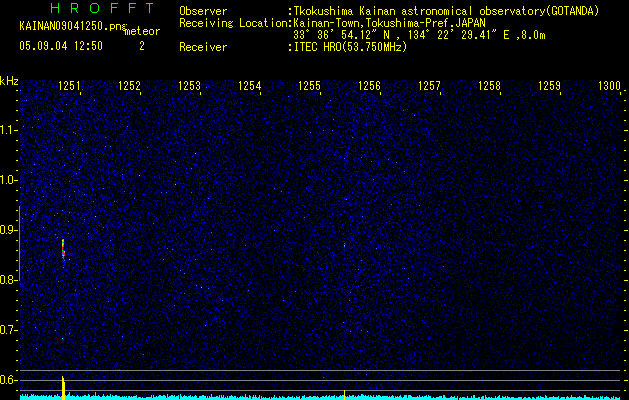Viewport: 629px width, 400px height.
Task: Click the HROFFT title text
Action: 102,8
